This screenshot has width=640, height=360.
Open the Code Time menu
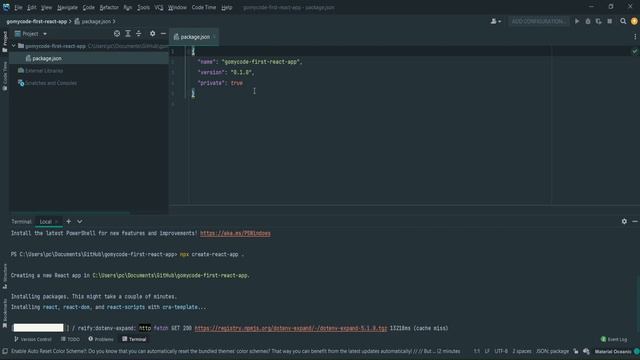[x=204, y=7]
